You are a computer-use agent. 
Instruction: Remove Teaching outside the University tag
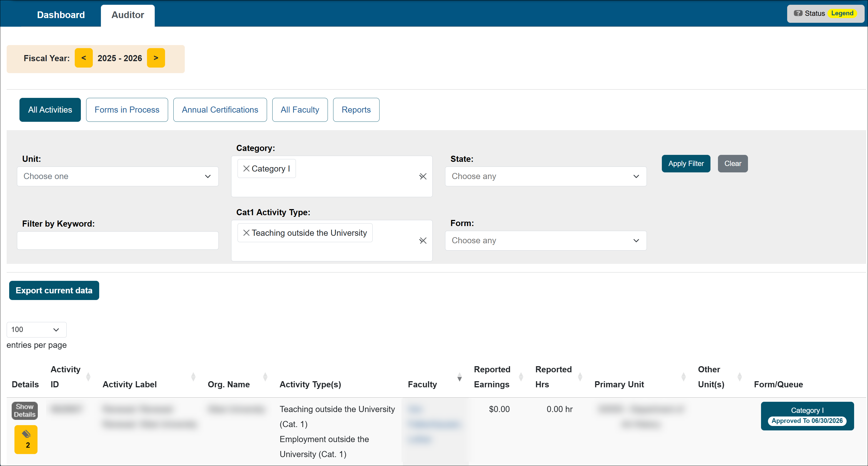pyautogui.click(x=246, y=233)
